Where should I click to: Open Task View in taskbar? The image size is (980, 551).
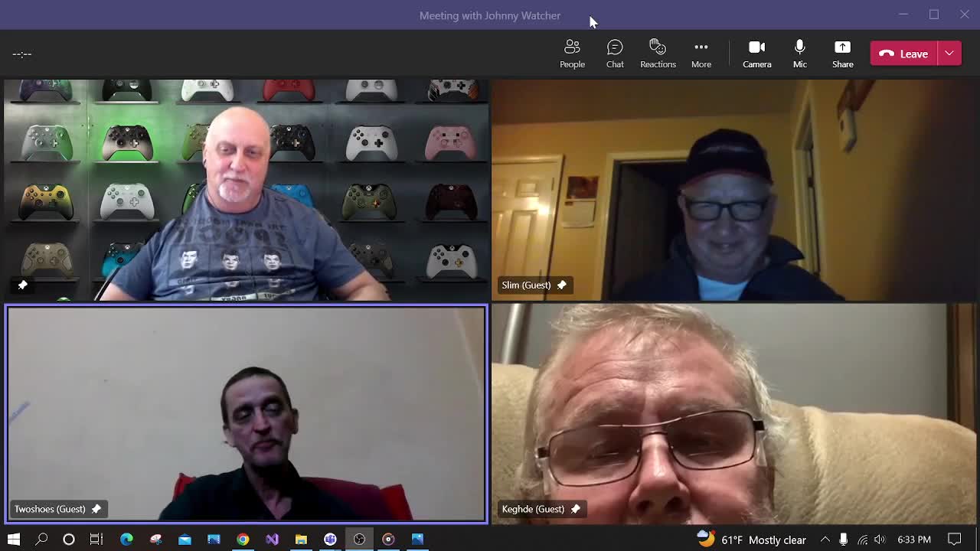pyautogui.click(x=96, y=540)
